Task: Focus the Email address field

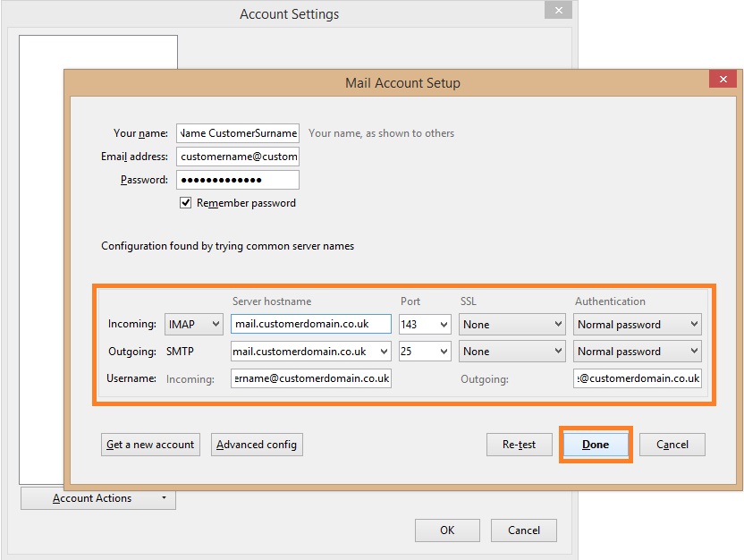Action: point(238,157)
